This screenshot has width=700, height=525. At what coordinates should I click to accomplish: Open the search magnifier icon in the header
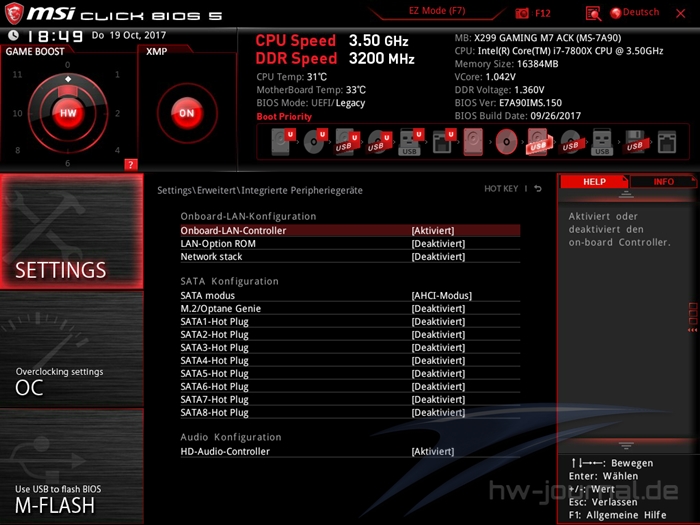[593, 13]
